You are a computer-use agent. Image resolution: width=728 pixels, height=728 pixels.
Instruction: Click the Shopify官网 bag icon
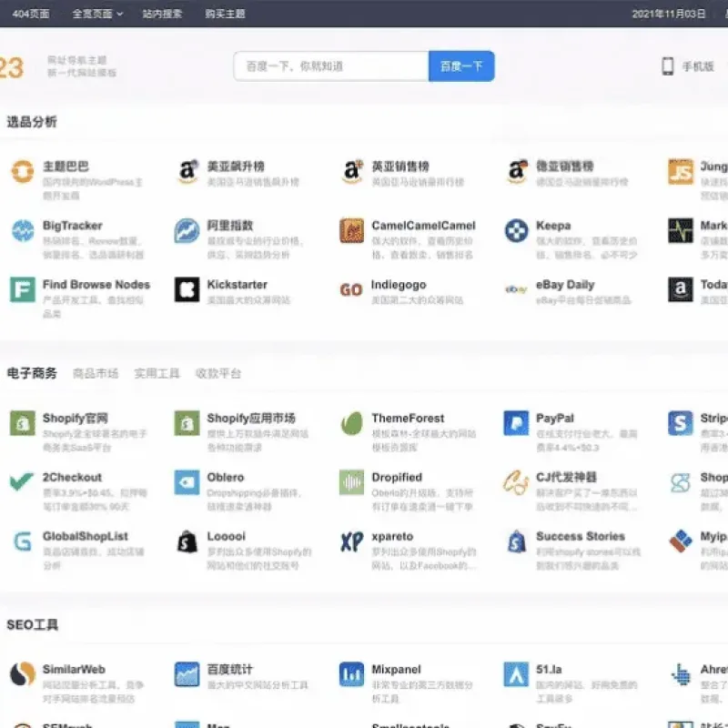coord(22,423)
